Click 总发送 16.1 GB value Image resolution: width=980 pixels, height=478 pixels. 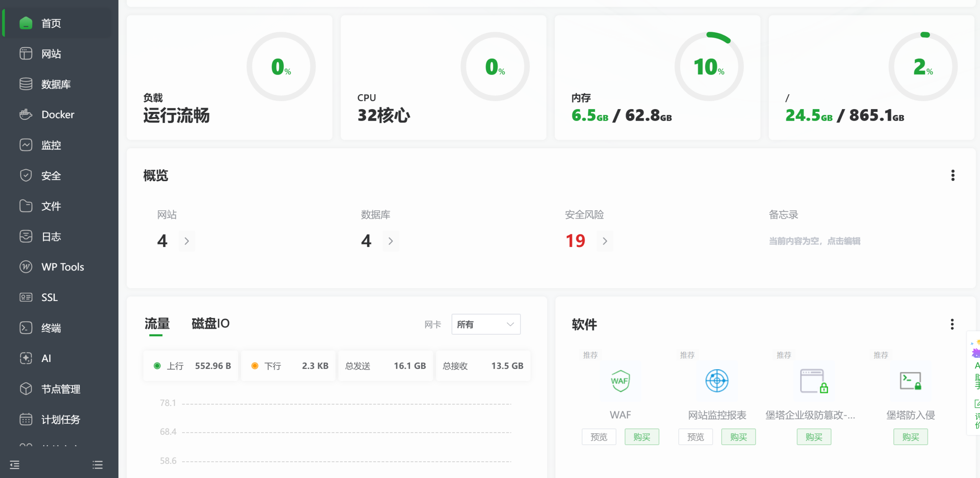pyautogui.click(x=410, y=366)
